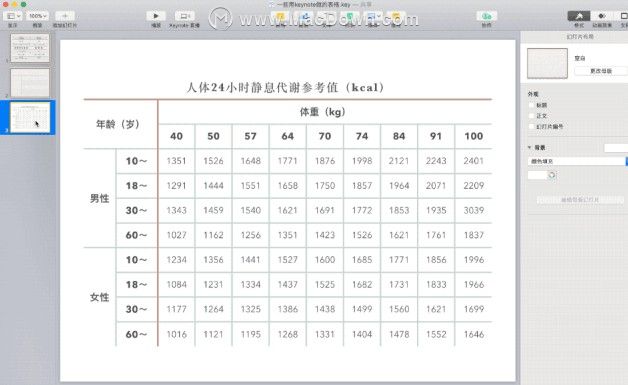The width and height of the screenshot is (628, 385).
Task: Click the cell containing 1234
Action: [x=177, y=260]
